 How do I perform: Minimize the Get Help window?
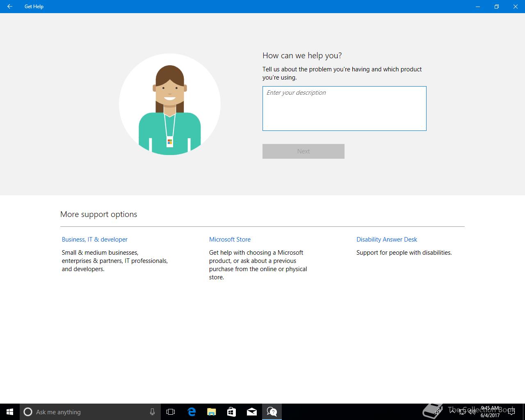point(478,7)
